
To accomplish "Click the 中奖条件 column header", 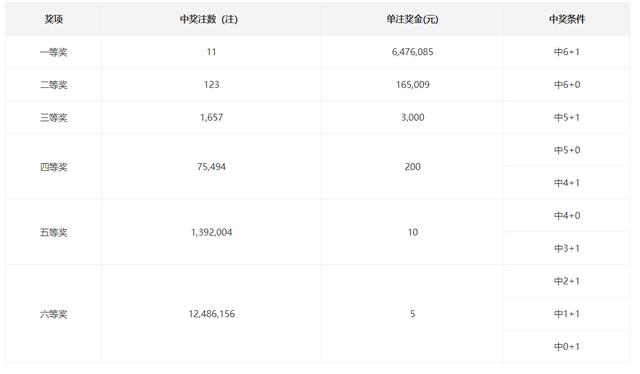I will 567,19.
